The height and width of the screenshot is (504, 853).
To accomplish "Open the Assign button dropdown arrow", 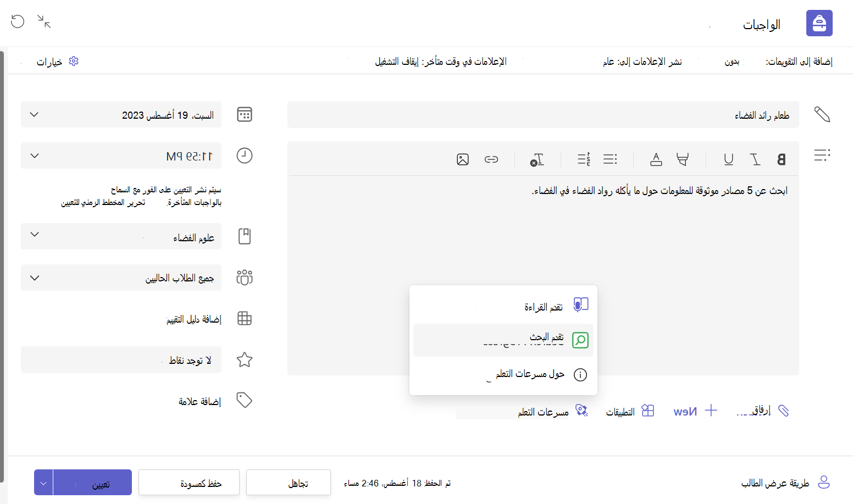I will 43,483.
